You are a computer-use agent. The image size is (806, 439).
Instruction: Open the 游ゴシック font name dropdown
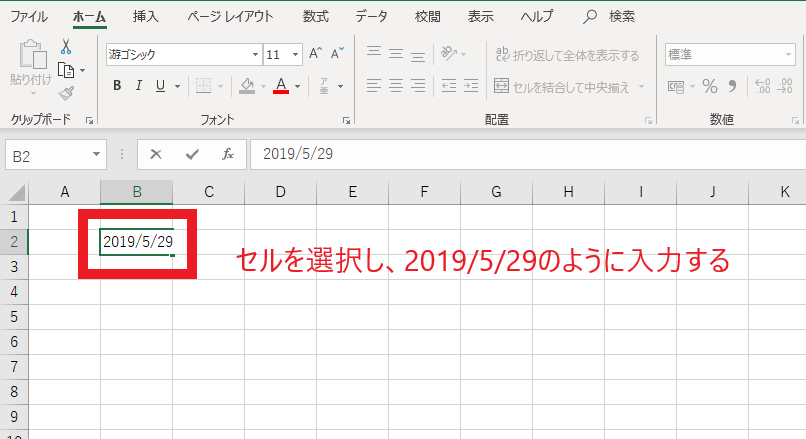coord(255,54)
